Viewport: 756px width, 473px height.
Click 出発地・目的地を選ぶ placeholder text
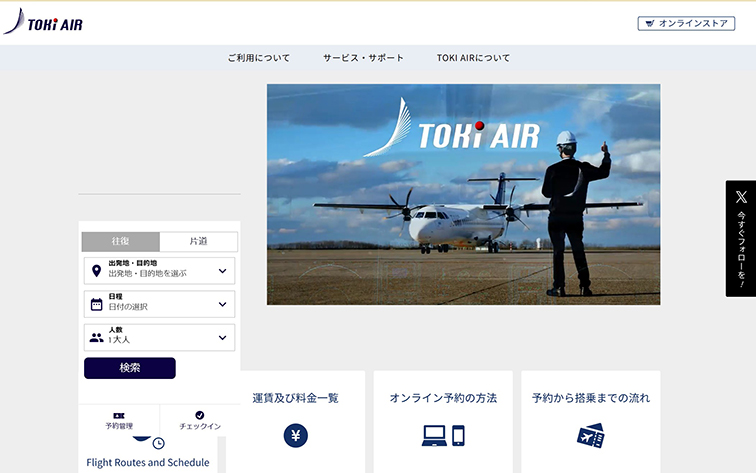147,273
